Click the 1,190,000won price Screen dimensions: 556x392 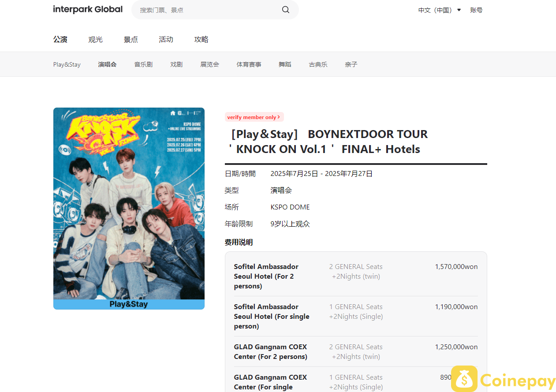[x=456, y=306]
